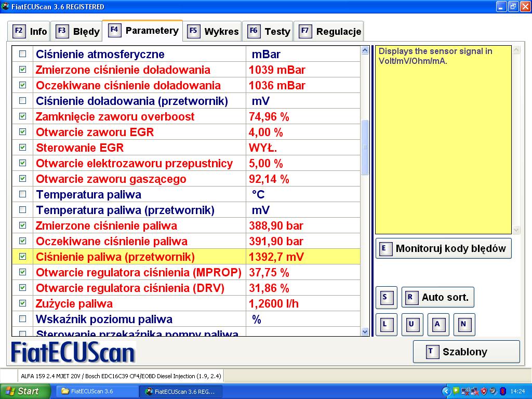This screenshot has height=399, width=532.
Task: Click the A button in right panel
Action: (x=438, y=324)
